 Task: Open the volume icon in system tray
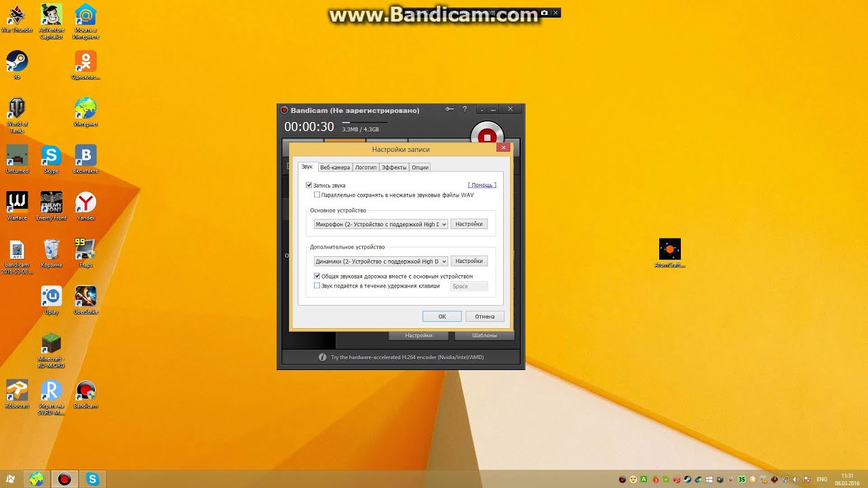tap(796, 479)
